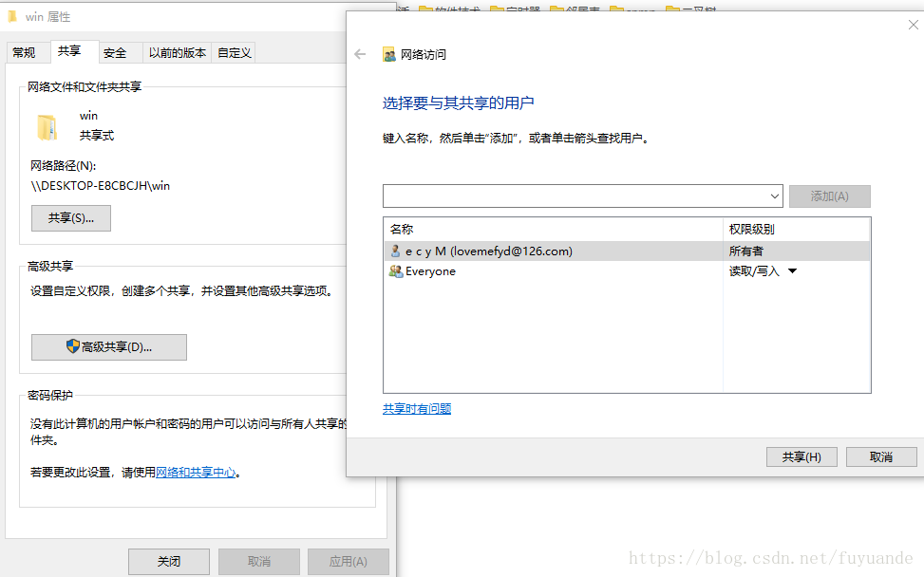The image size is (924, 577).
Task: Click 取消 in win properties window
Action: tap(258, 562)
